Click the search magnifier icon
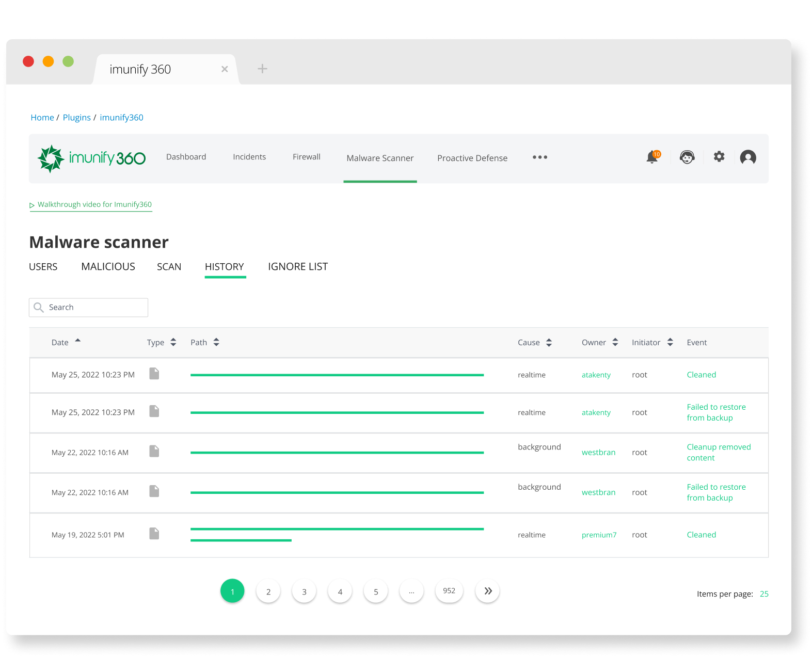 click(x=39, y=308)
